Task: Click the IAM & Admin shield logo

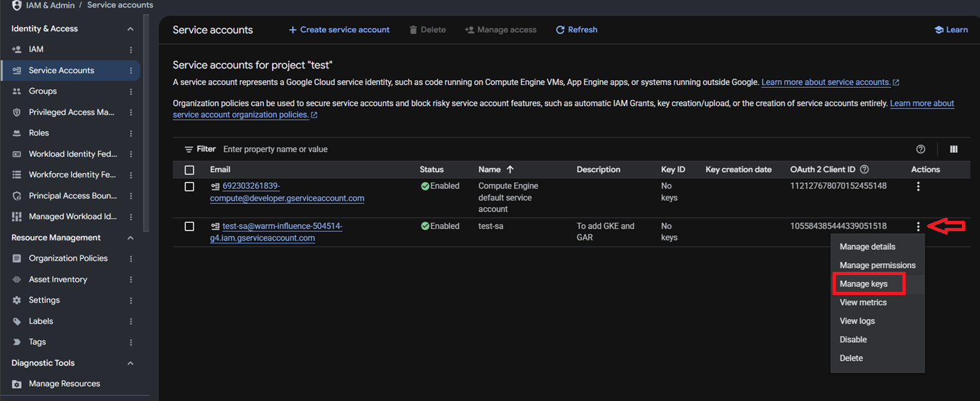Action: pyautogui.click(x=17, y=5)
